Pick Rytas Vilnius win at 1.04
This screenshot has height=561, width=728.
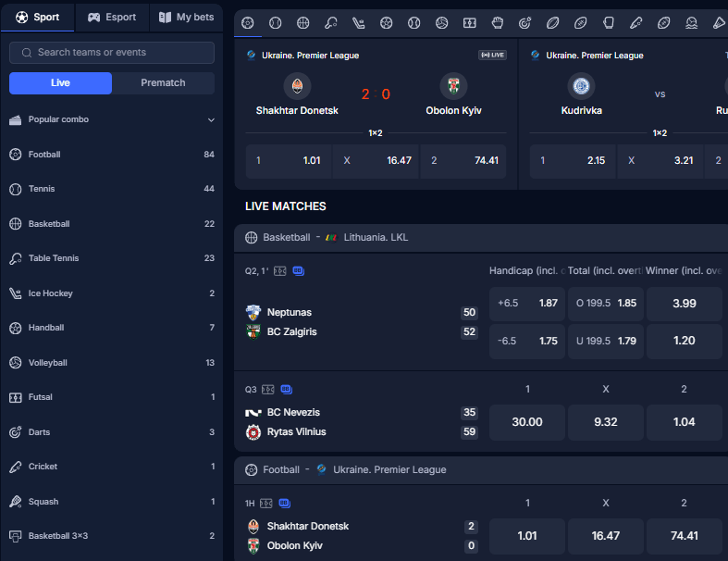(685, 422)
